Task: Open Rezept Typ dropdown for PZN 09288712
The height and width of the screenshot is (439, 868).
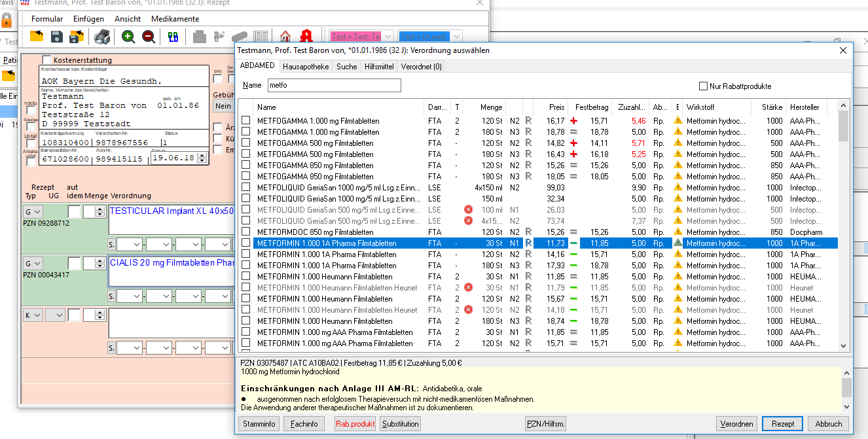Action: pyautogui.click(x=33, y=211)
